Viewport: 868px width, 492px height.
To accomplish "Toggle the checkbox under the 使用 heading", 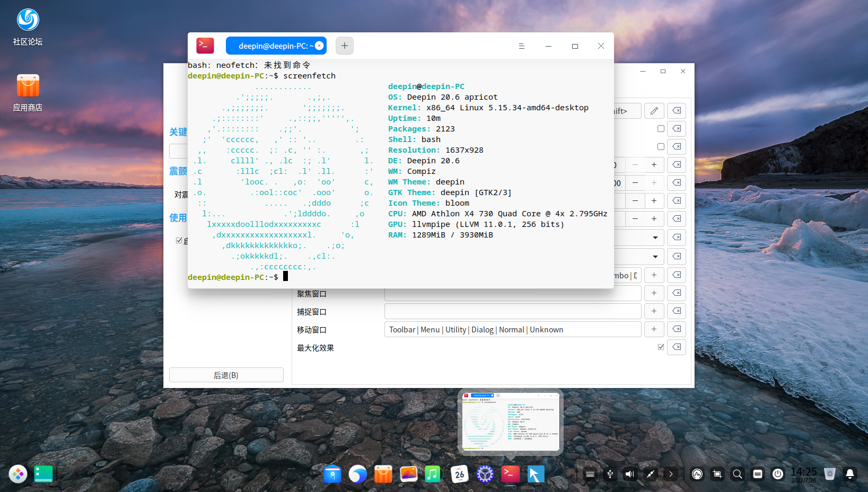I will [179, 241].
